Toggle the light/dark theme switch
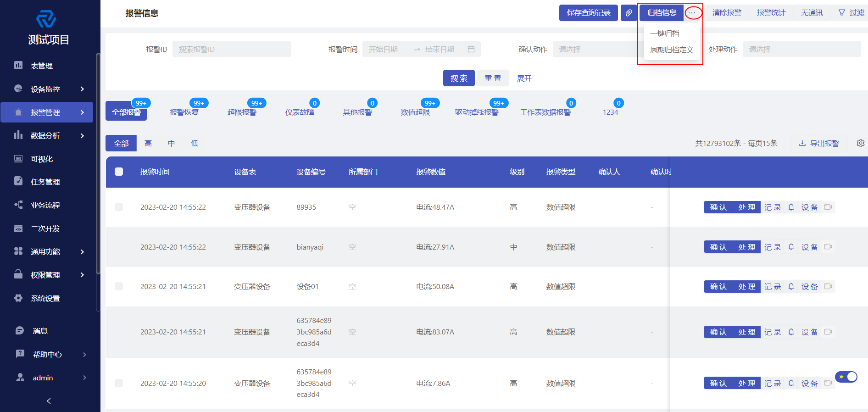Image resolution: width=868 pixels, height=412 pixels. (846, 377)
